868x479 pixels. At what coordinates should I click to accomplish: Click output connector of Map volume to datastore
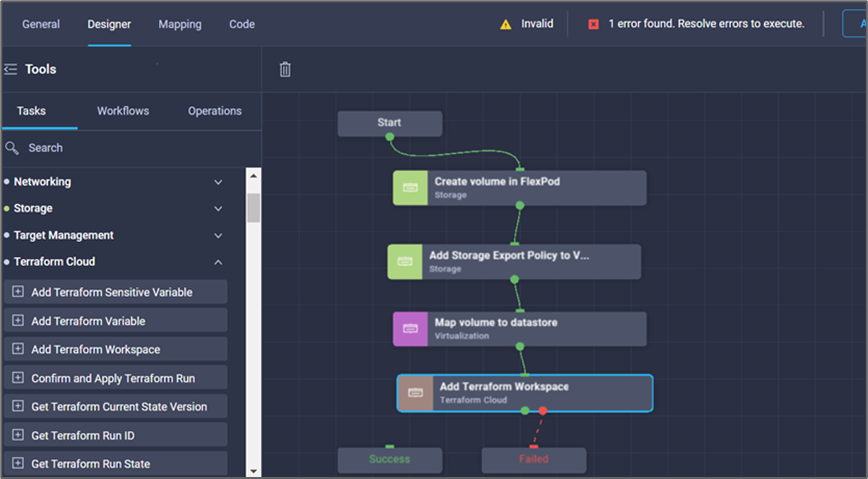point(520,347)
